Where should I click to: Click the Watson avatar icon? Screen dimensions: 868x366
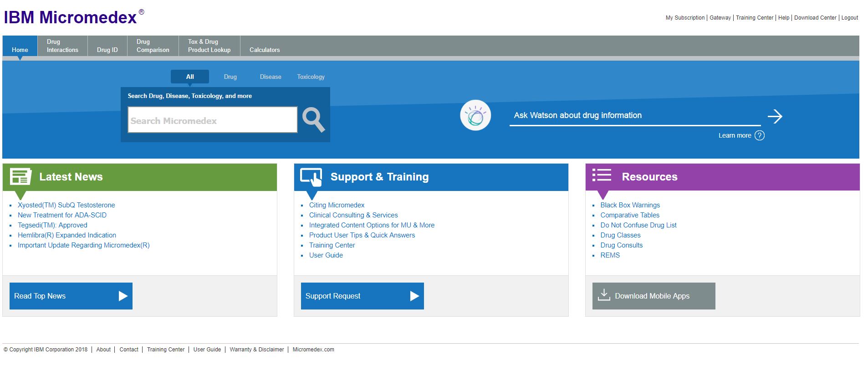[x=475, y=115]
